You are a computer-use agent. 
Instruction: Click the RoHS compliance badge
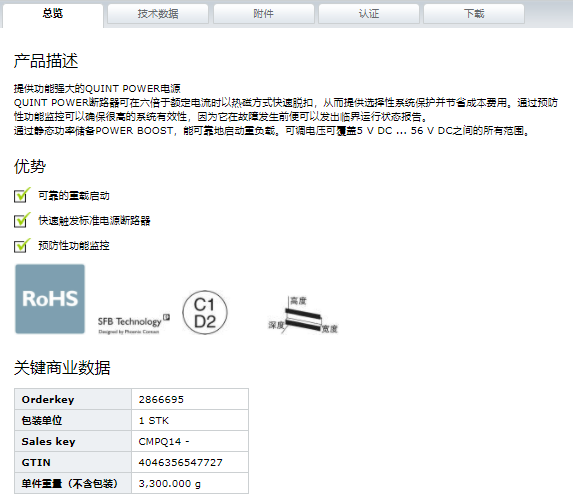pyautogui.click(x=50, y=299)
